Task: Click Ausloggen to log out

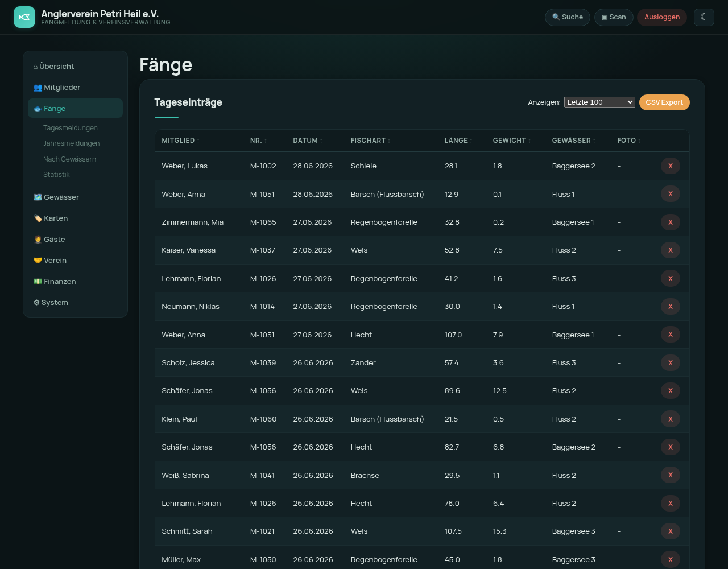Action: point(662,17)
